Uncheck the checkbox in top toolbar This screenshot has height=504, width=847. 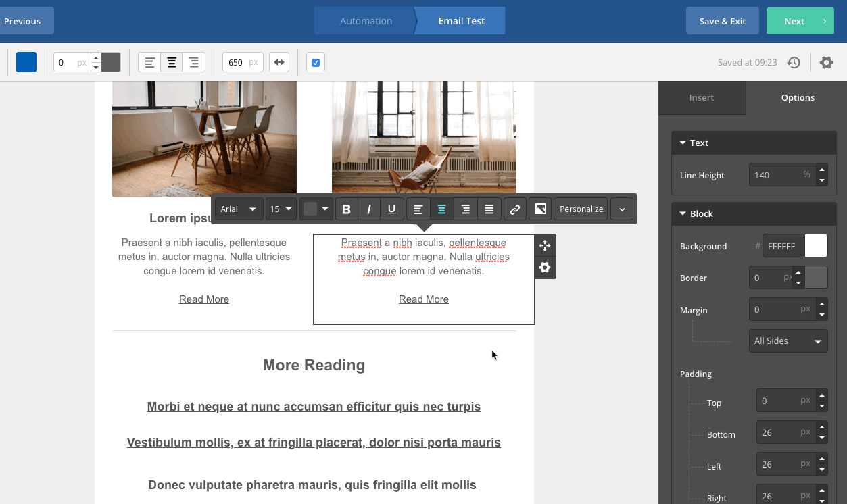316,62
